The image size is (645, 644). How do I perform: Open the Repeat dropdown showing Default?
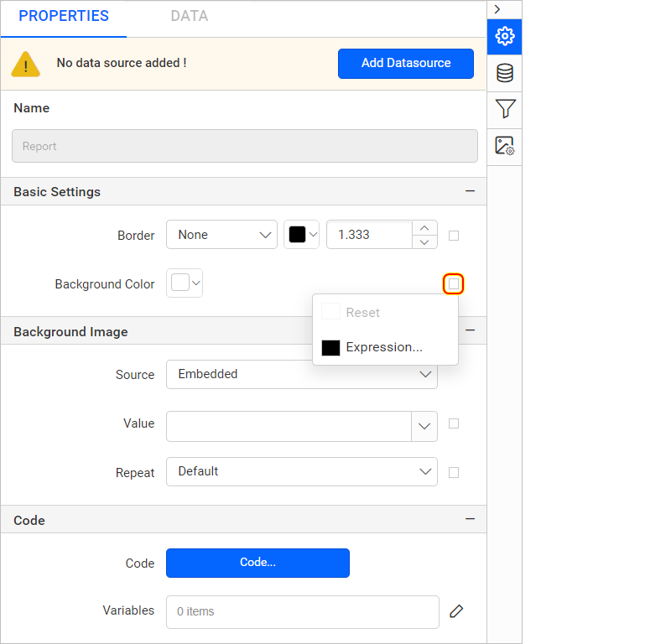(x=301, y=472)
